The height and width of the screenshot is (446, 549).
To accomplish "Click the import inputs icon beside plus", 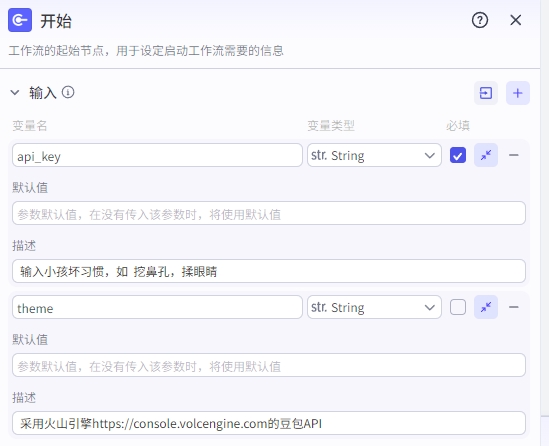I will [486, 93].
